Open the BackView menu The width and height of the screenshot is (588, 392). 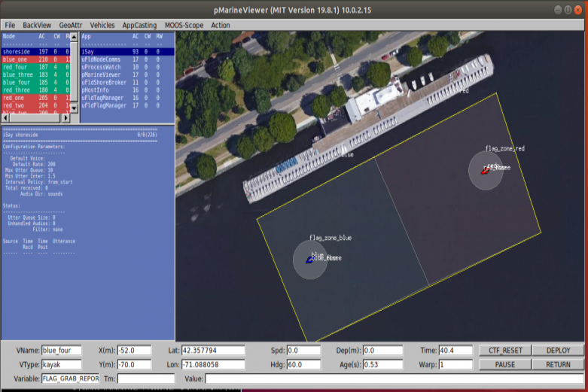[x=37, y=25]
